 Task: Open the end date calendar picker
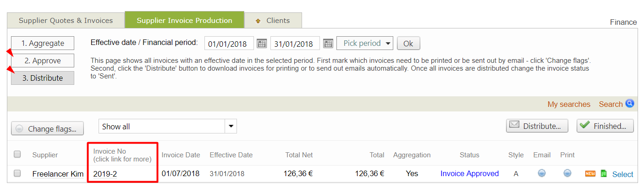pyautogui.click(x=328, y=44)
